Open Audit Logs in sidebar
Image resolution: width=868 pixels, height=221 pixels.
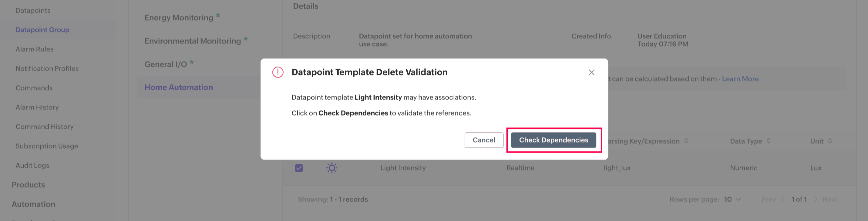tap(32, 166)
